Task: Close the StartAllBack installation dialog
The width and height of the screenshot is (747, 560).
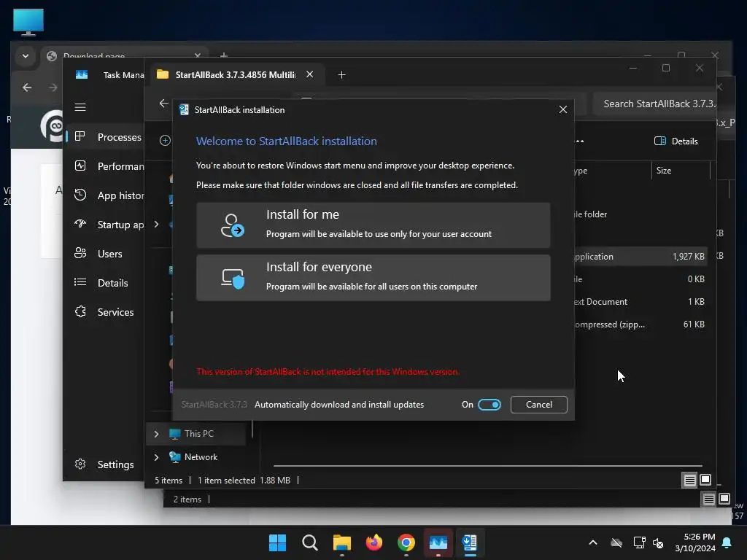Action: click(562, 109)
